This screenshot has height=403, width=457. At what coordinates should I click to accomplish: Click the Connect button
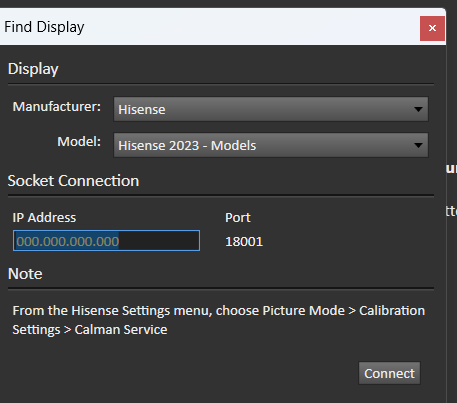[389, 373]
